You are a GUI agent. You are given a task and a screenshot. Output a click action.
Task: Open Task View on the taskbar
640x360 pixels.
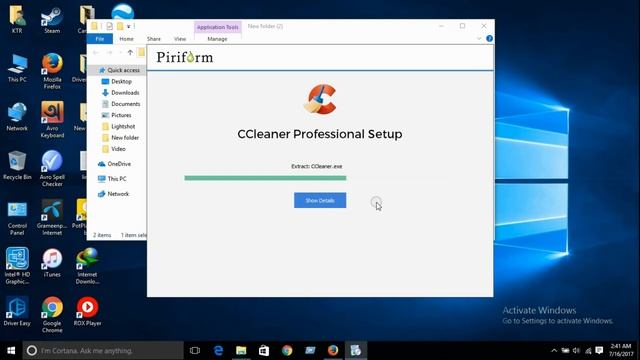tap(195, 351)
